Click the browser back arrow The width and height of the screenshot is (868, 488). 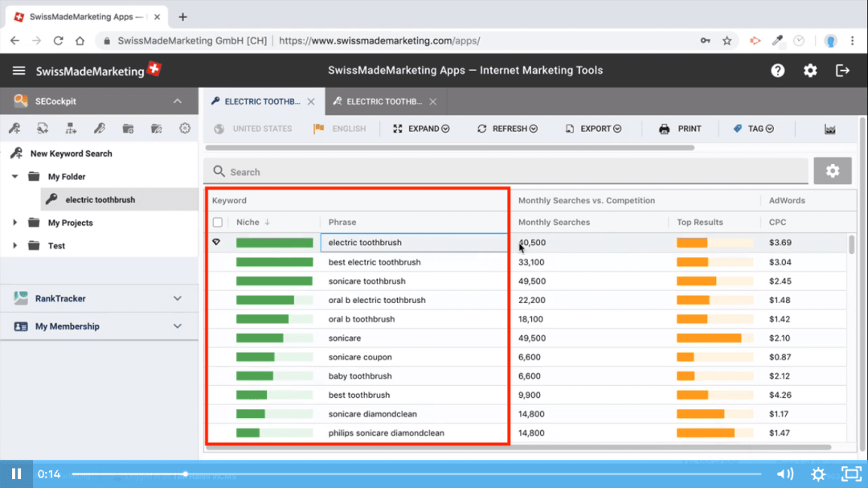(x=15, y=40)
